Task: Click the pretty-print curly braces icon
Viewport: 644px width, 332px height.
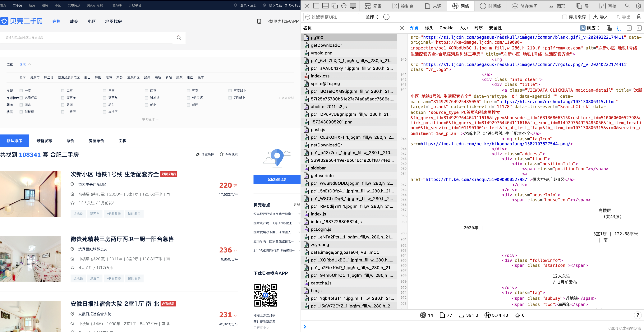Action: click(x=619, y=28)
